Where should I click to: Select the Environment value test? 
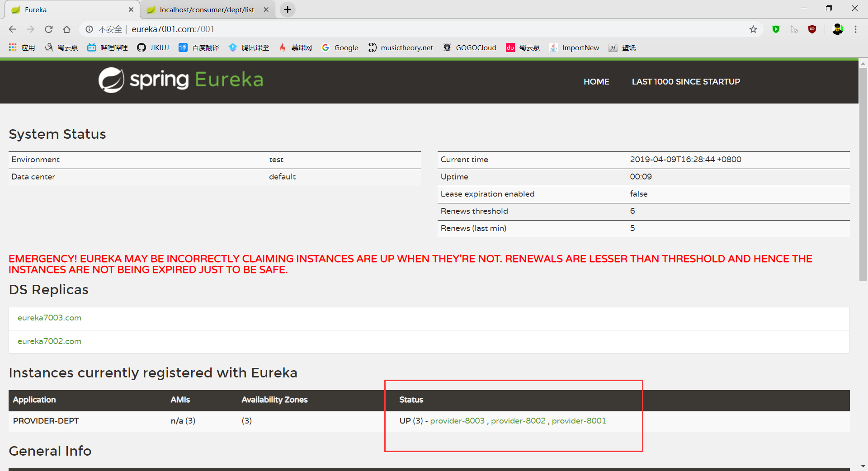tap(276, 160)
